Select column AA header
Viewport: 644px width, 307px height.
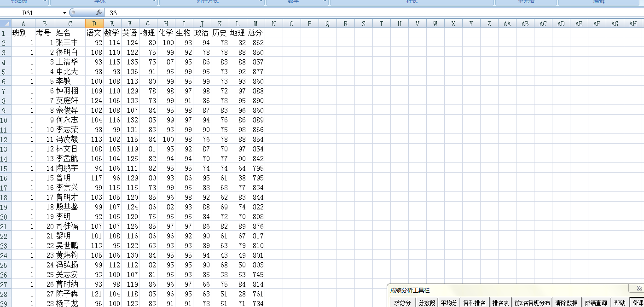pyautogui.click(x=507, y=23)
